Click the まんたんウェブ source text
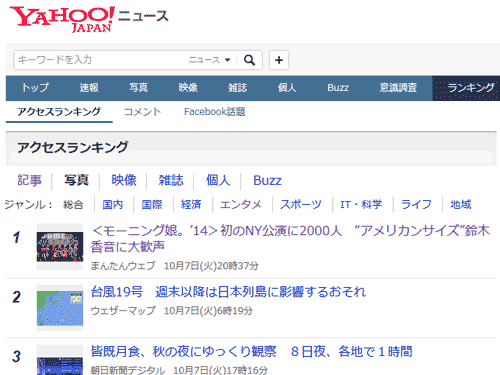 pyautogui.click(x=123, y=266)
